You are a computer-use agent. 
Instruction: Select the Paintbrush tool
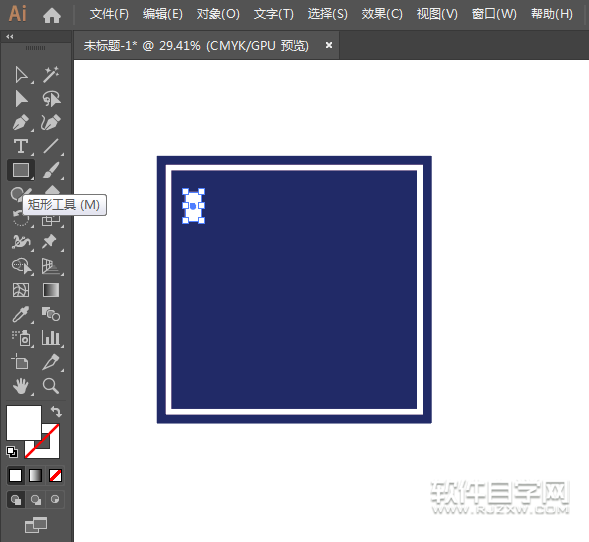click(50, 170)
